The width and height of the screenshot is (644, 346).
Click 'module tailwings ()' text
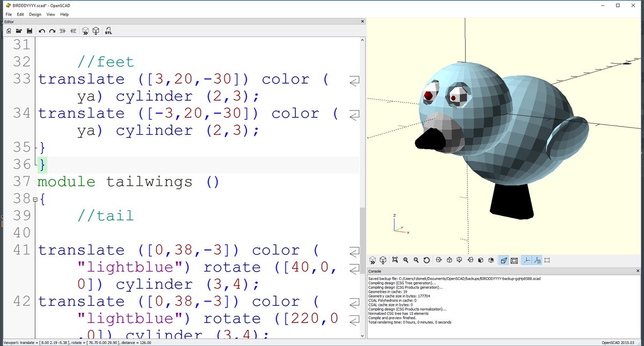click(x=129, y=182)
